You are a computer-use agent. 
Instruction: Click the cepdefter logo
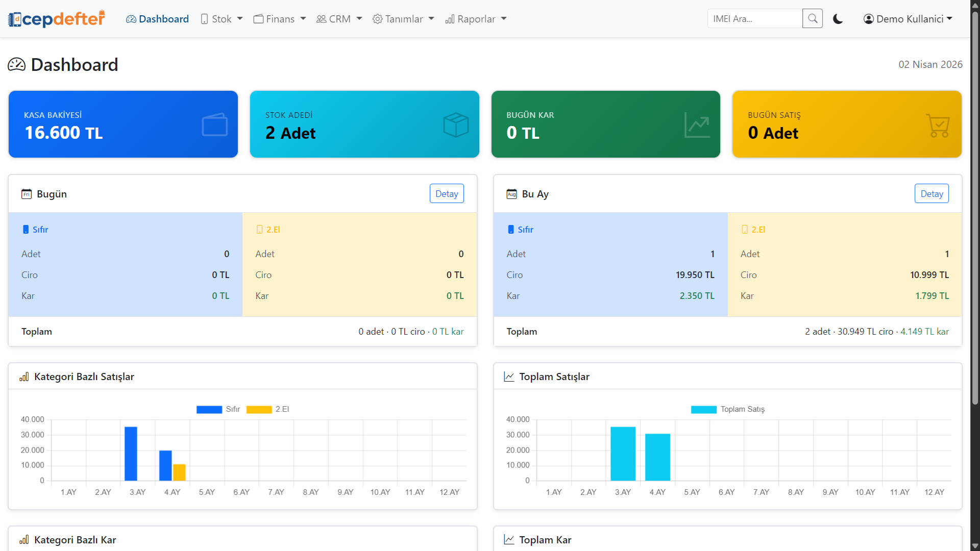(x=57, y=19)
